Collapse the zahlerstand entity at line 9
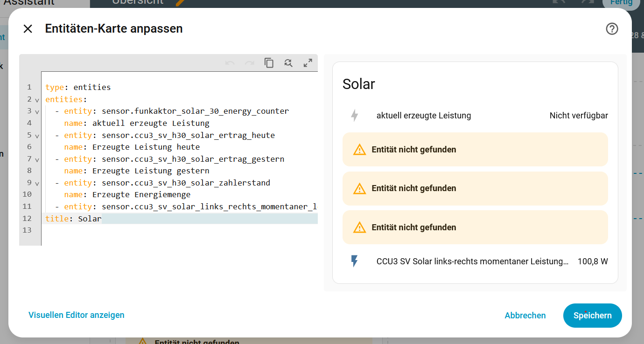This screenshot has width=644, height=344. 37,183
